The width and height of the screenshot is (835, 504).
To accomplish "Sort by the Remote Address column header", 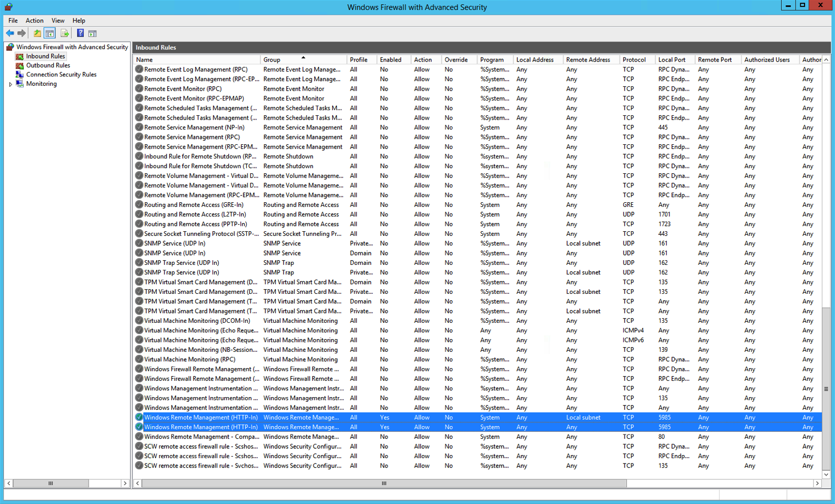I will coord(591,60).
